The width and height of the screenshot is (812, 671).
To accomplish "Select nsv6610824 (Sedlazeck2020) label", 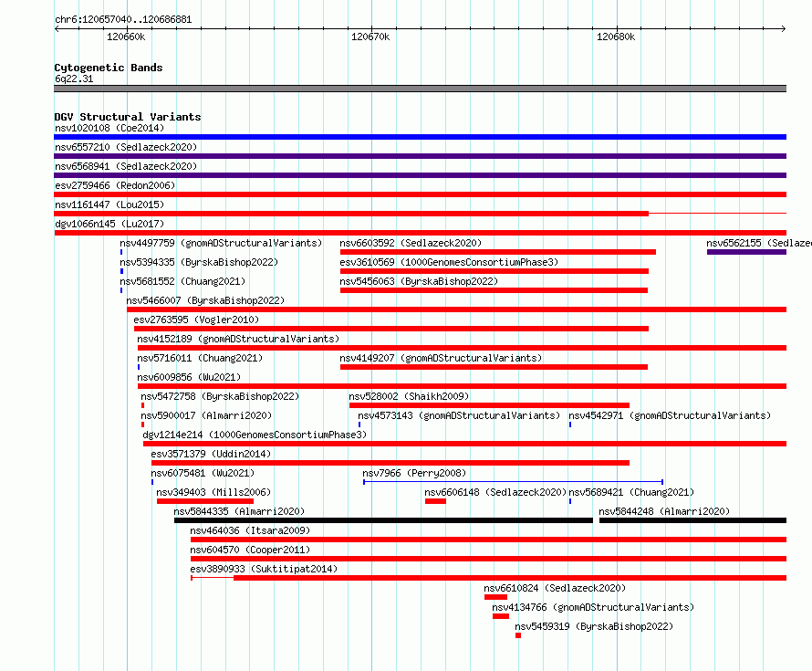I will click(555, 588).
